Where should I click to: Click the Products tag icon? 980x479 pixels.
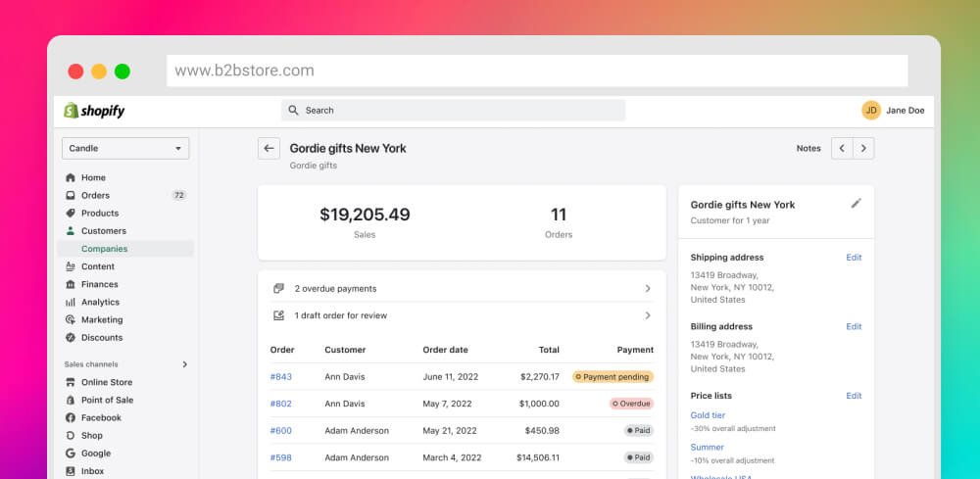click(x=71, y=213)
